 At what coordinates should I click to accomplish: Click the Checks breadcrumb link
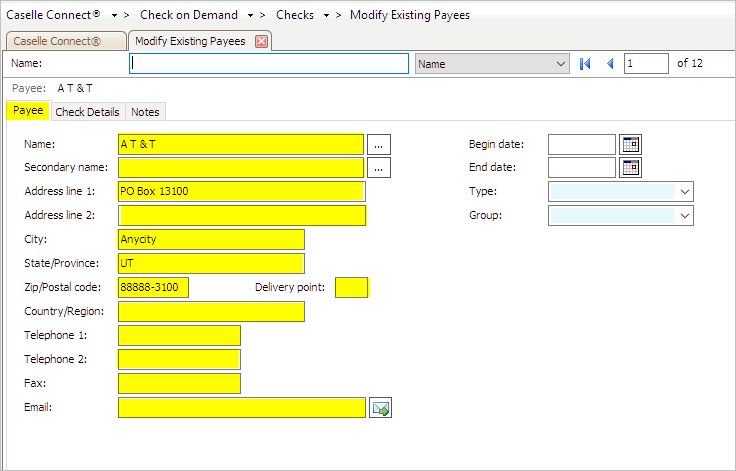pyautogui.click(x=294, y=16)
